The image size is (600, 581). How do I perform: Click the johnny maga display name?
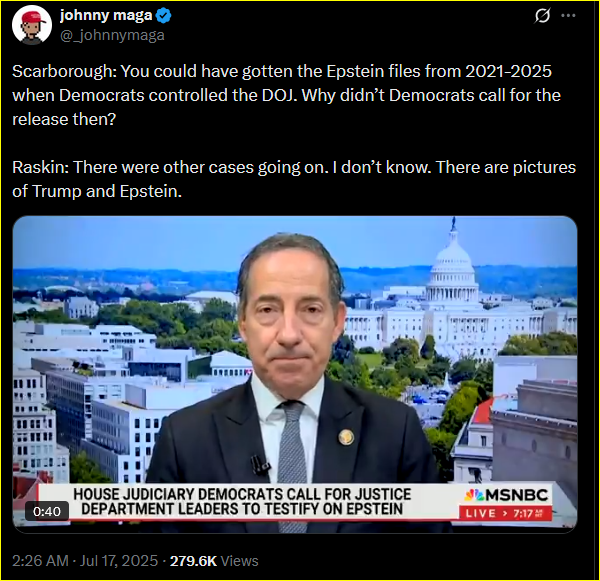pyautogui.click(x=106, y=15)
